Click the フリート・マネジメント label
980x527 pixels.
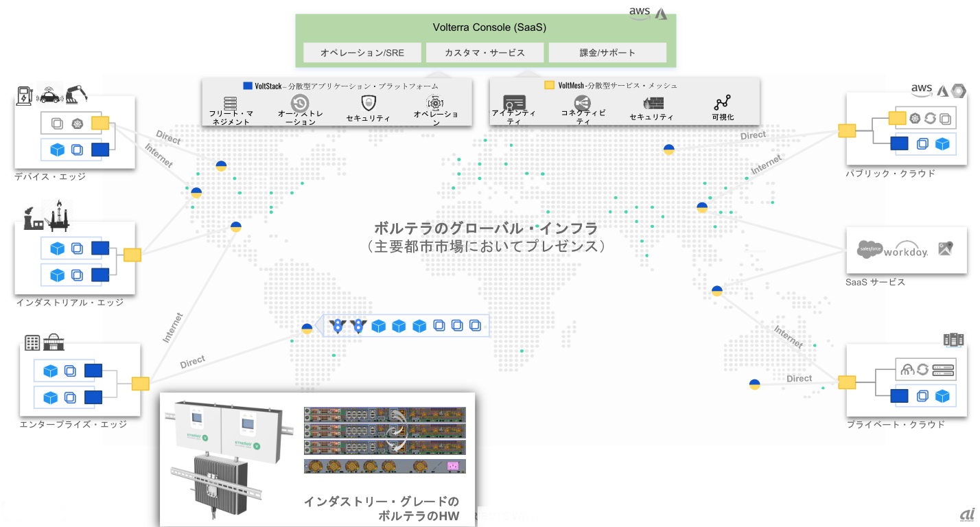coord(231,117)
